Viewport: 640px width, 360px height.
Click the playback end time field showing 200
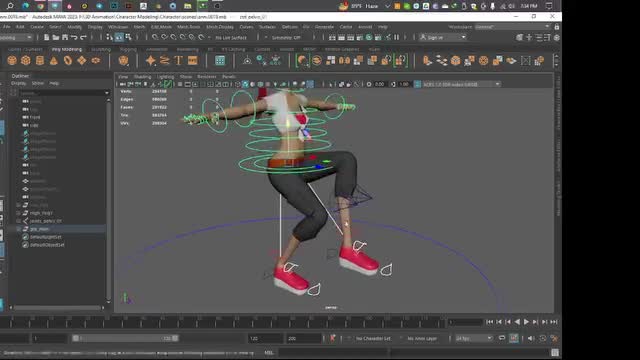pos(304,338)
